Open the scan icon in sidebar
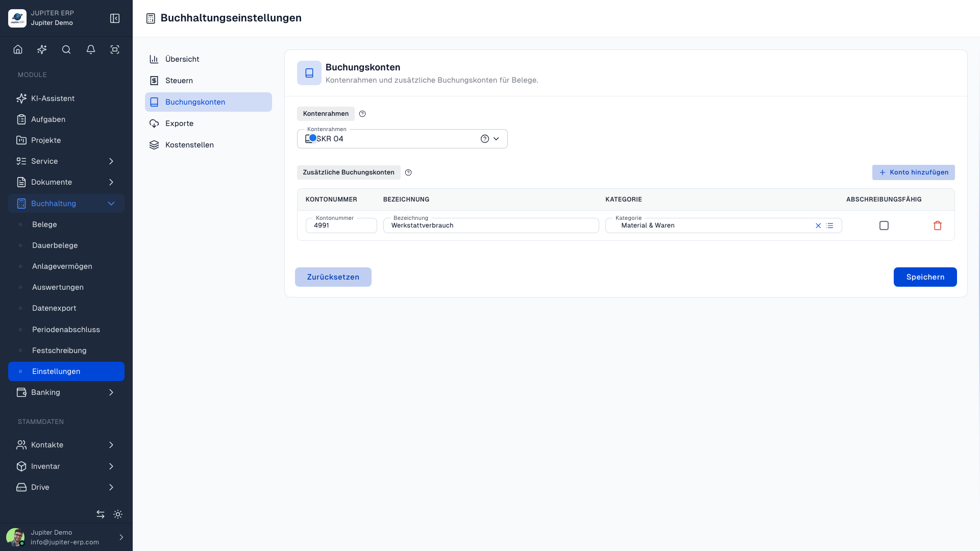Image resolution: width=980 pixels, height=551 pixels. (115, 49)
